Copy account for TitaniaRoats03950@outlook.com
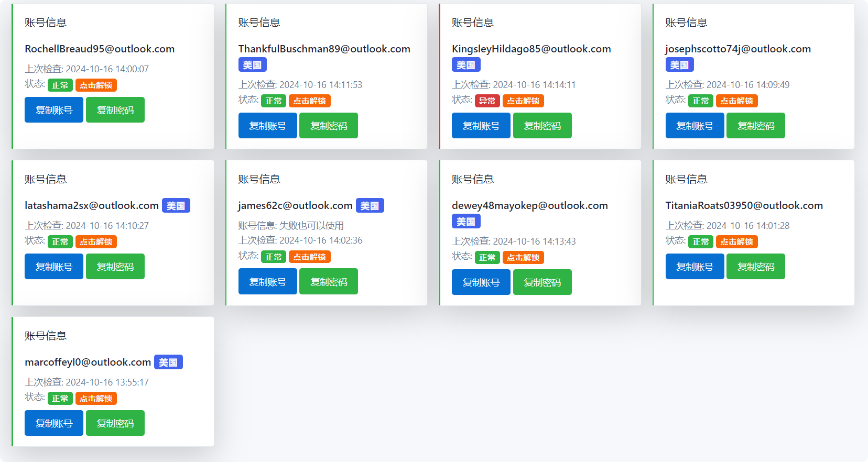 click(695, 267)
